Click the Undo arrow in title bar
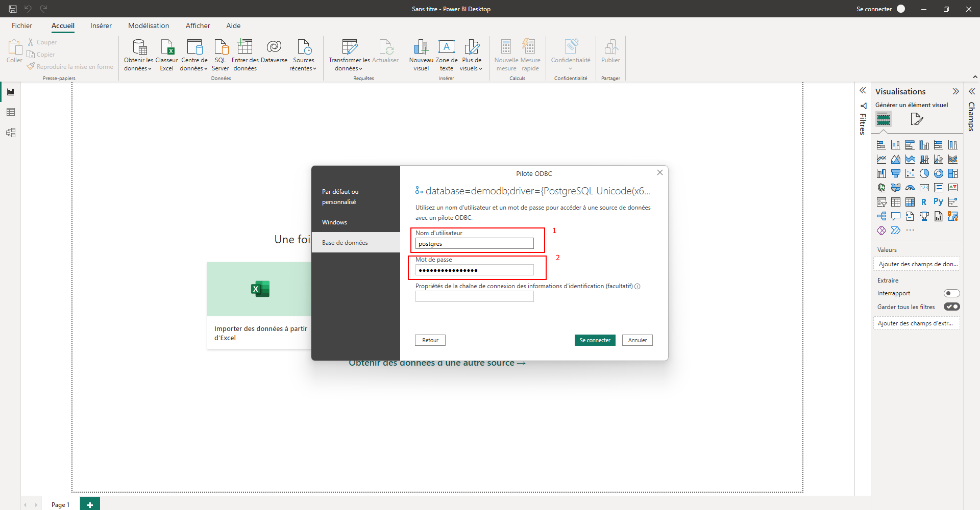 (28, 9)
